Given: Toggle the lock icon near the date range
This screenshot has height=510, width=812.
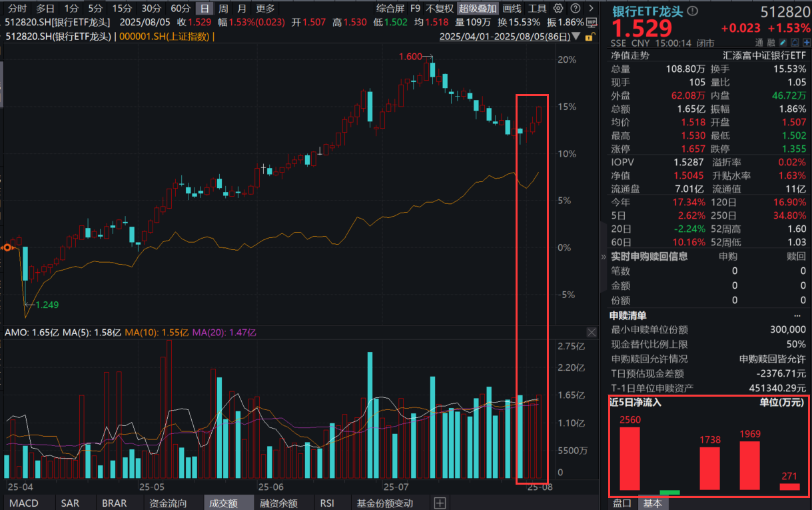Looking at the screenshot, I should coord(590,37).
